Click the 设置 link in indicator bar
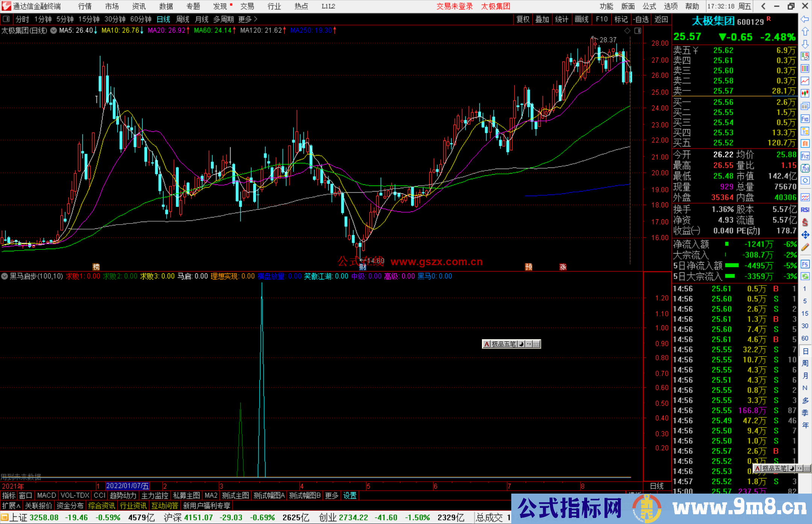This screenshot has width=812, height=524. 350,495
